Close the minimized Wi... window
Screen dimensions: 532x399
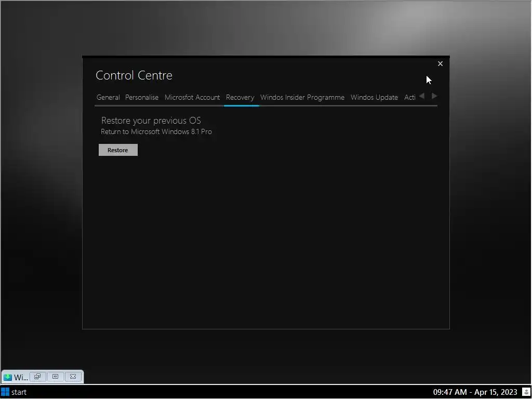[73, 377]
